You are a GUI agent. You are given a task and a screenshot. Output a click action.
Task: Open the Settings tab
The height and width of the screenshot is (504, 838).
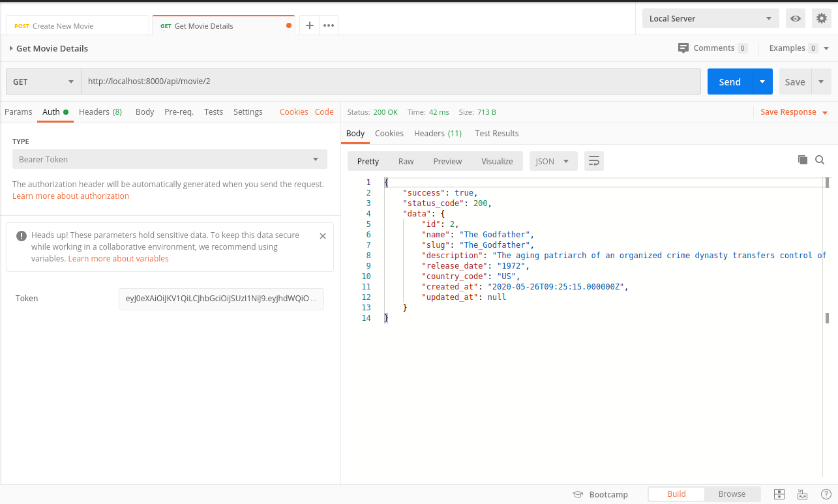[248, 111]
